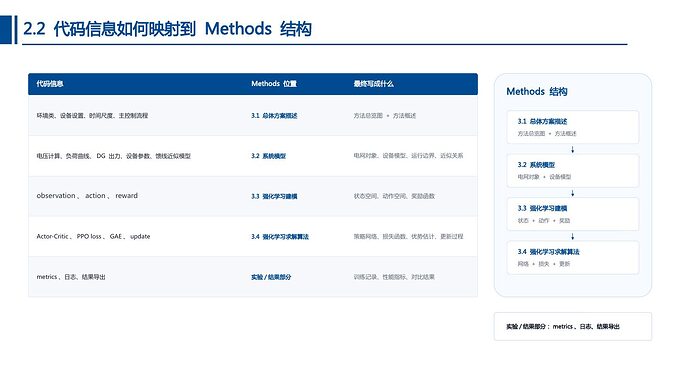Click '3.3 强化学习建模' in the table
Screen dimensions: 690x388
[x=274, y=196]
